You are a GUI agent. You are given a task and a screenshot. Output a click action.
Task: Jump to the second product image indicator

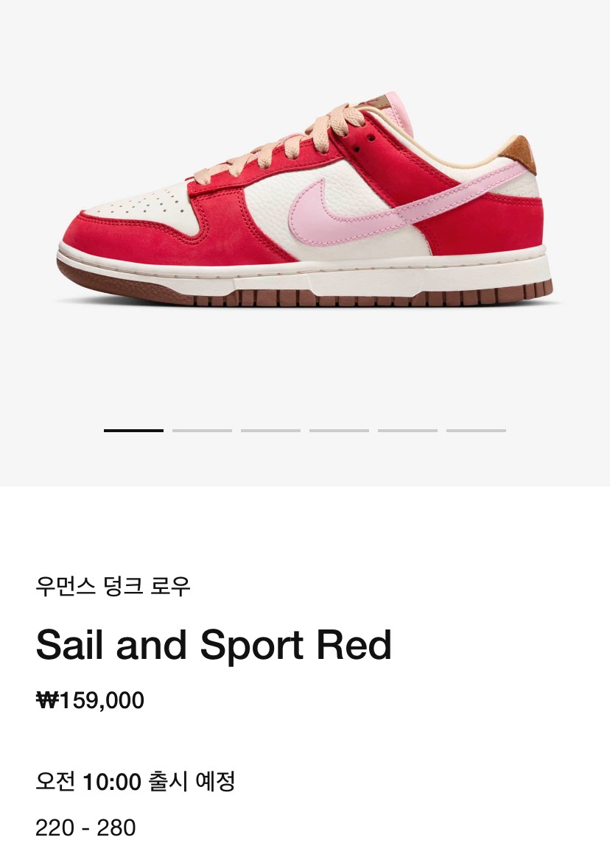click(x=202, y=430)
